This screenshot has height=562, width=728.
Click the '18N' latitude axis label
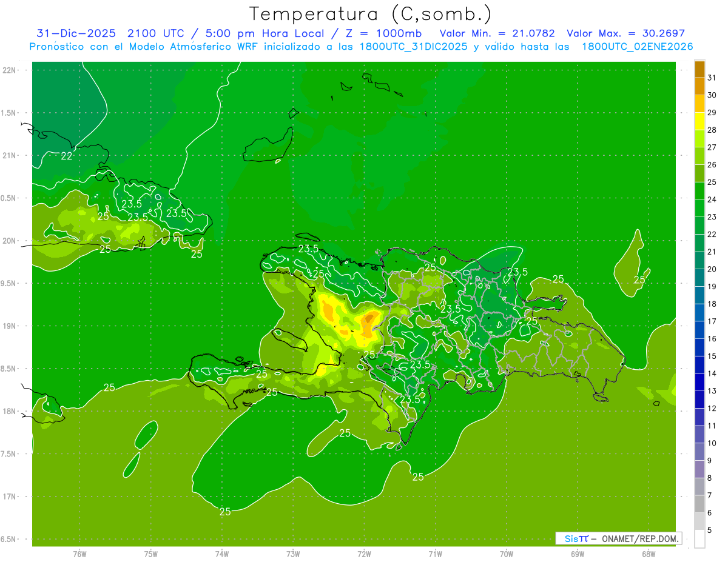tap(10, 411)
